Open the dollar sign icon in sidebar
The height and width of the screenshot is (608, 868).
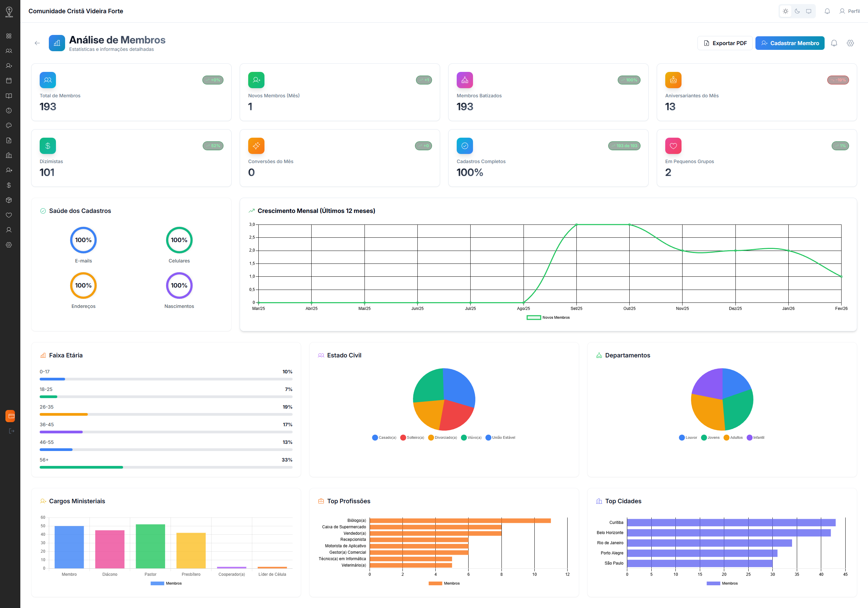pos(9,185)
